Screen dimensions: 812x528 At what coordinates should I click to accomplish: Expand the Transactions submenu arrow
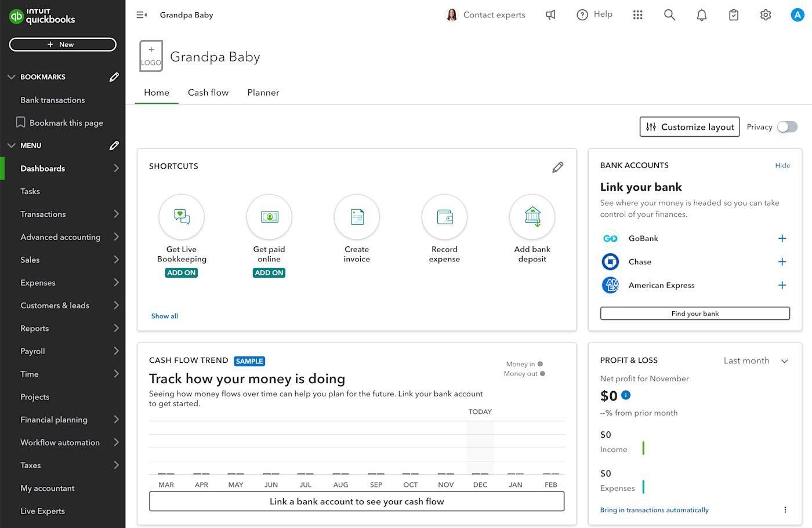pos(116,214)
